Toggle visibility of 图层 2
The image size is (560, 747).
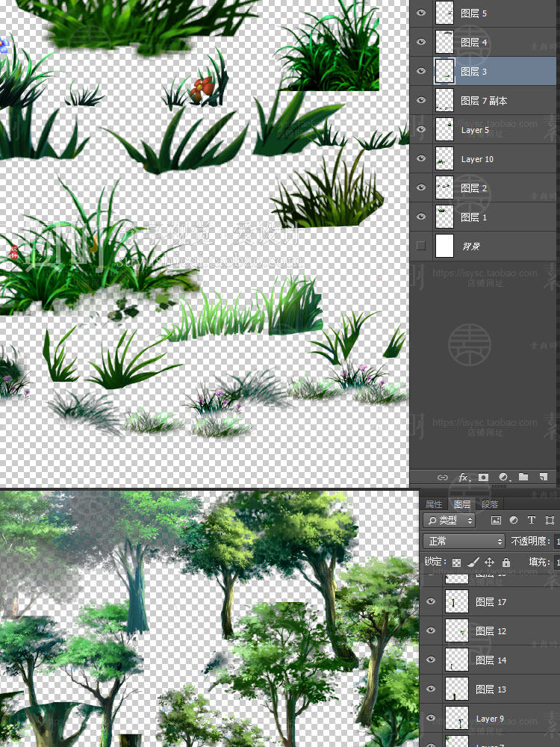coord(421,187)
